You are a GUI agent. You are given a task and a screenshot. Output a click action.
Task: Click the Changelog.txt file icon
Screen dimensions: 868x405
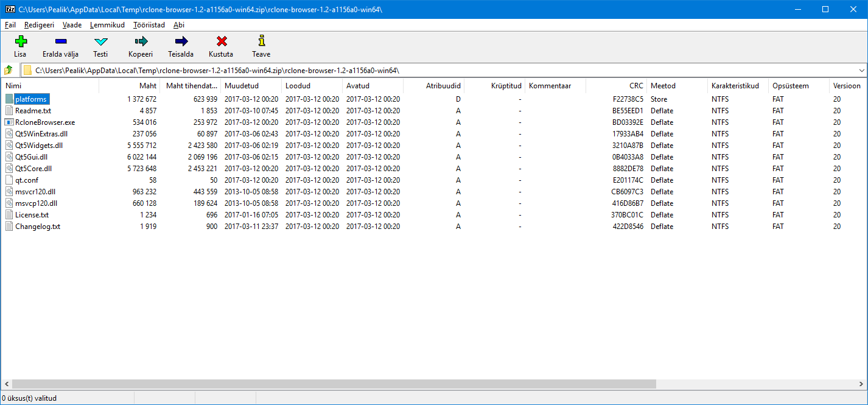click(x=9, y=226)
